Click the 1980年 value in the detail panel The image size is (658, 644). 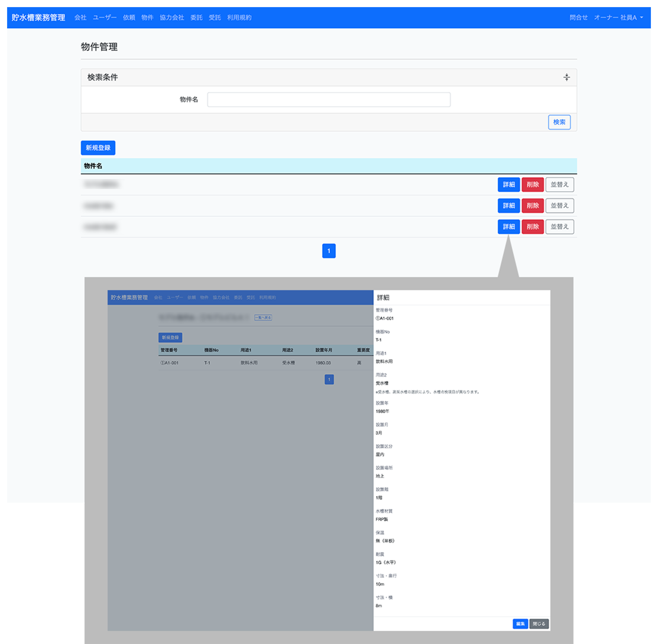[x=383, y=412]
